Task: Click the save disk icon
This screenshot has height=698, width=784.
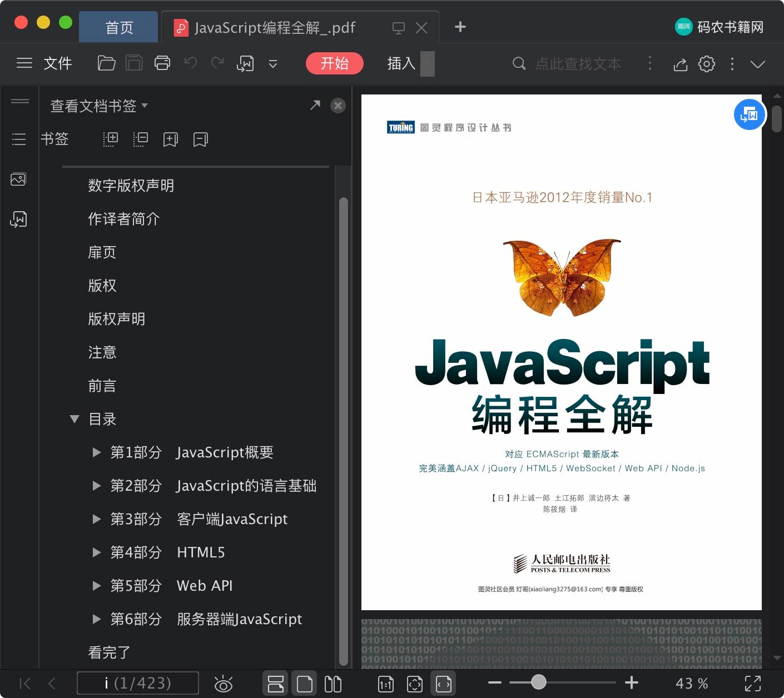Action: point(134,63)
